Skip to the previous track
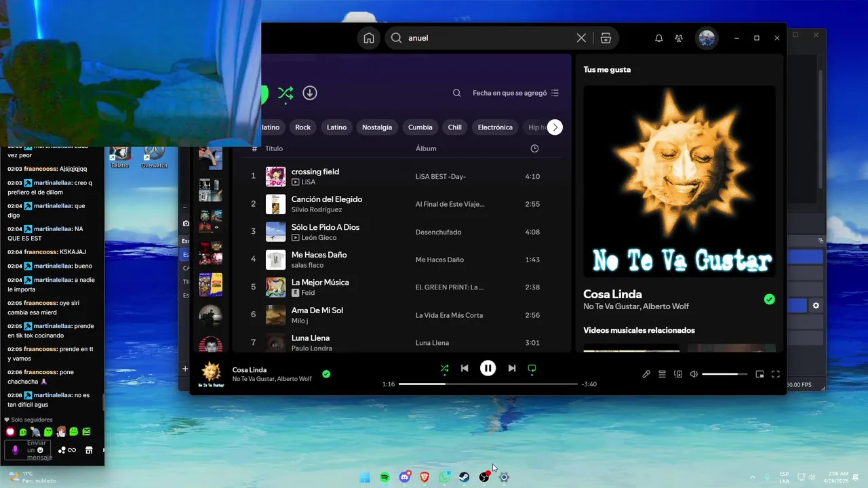 tap(465, 368)
